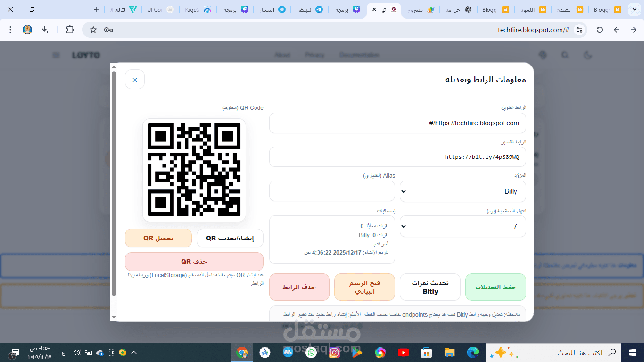644x362 pixels.
Task: Click the dialog scrollbar down arrow
Action: click(x=113, y=317)
